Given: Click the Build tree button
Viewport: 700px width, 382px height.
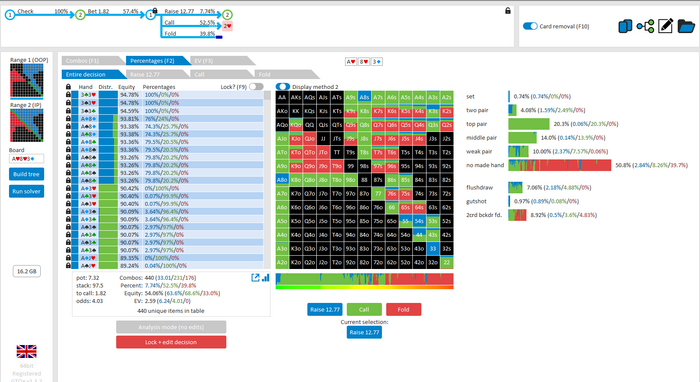Looking at the screenshot, I should pyautogui.click(x=26, y=174).
